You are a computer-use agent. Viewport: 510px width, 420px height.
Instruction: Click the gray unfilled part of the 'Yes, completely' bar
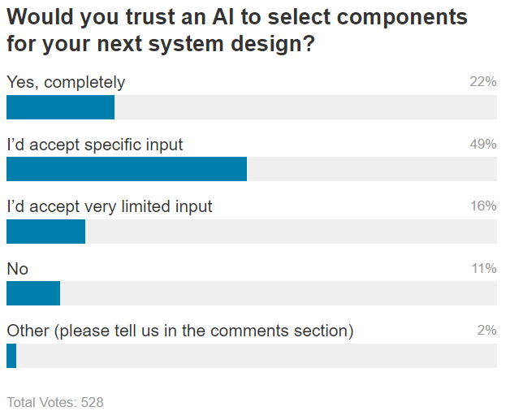pyautogui.click(x=305, y=107)
